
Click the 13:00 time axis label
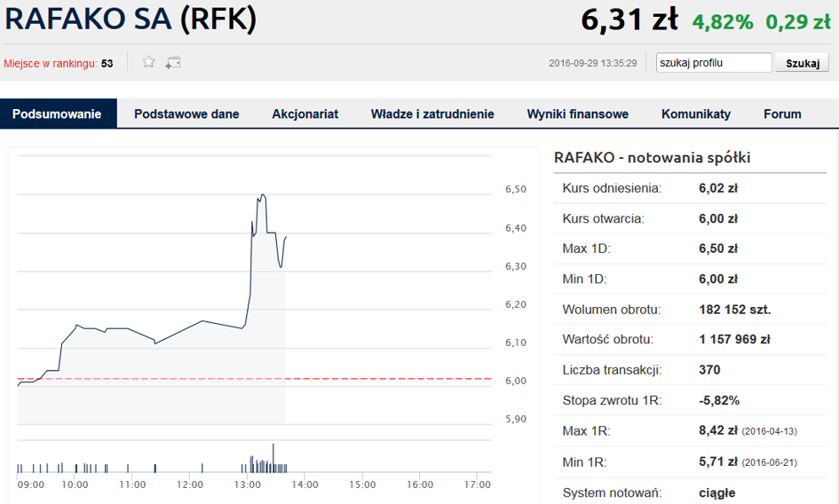tap(247, 484)
